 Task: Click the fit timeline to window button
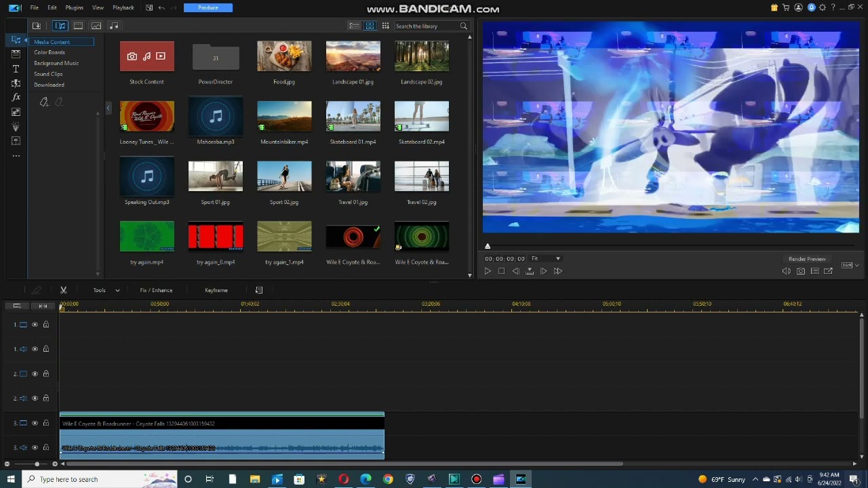[x=43, y=306]
